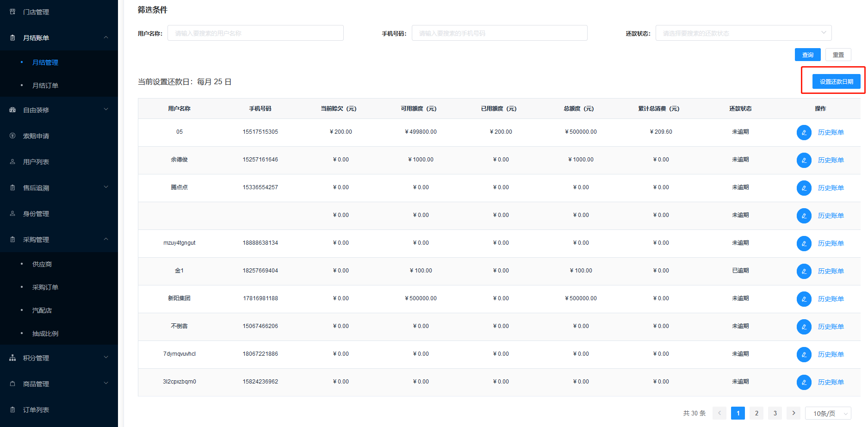
Task: Click the 商品管理 bag icon
Action: tap(12, 384)
